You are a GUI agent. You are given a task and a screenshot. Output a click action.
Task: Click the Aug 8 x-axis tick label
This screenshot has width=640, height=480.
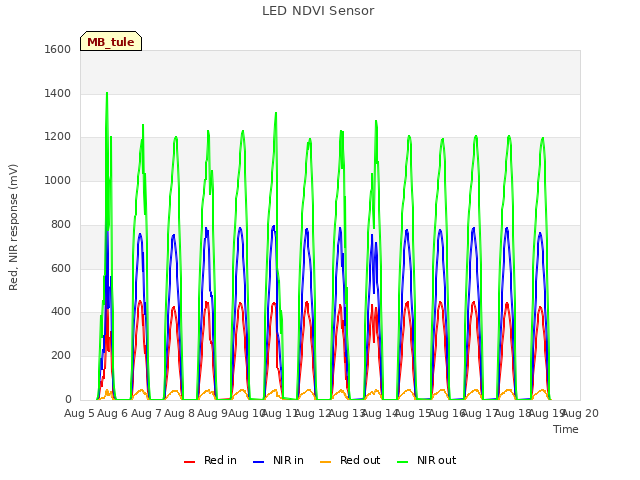180,413
